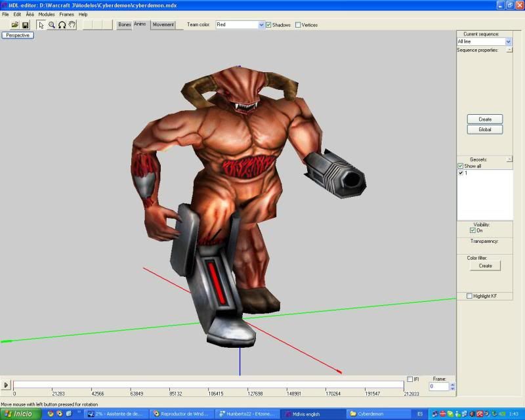This screenshot has height=420, width=525.
Task: Collapse the Geosets section
Action: tap(509, 159)
